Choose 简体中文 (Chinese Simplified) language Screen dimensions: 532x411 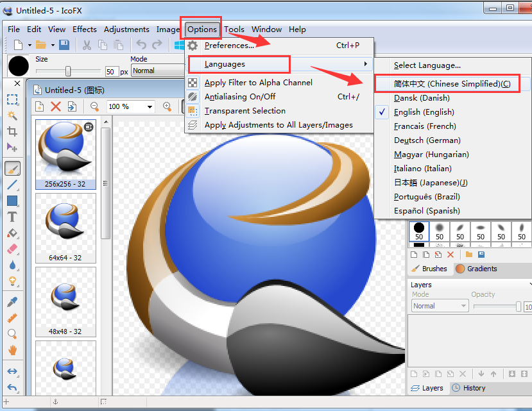pyautogui.click(x=452, y=84)
